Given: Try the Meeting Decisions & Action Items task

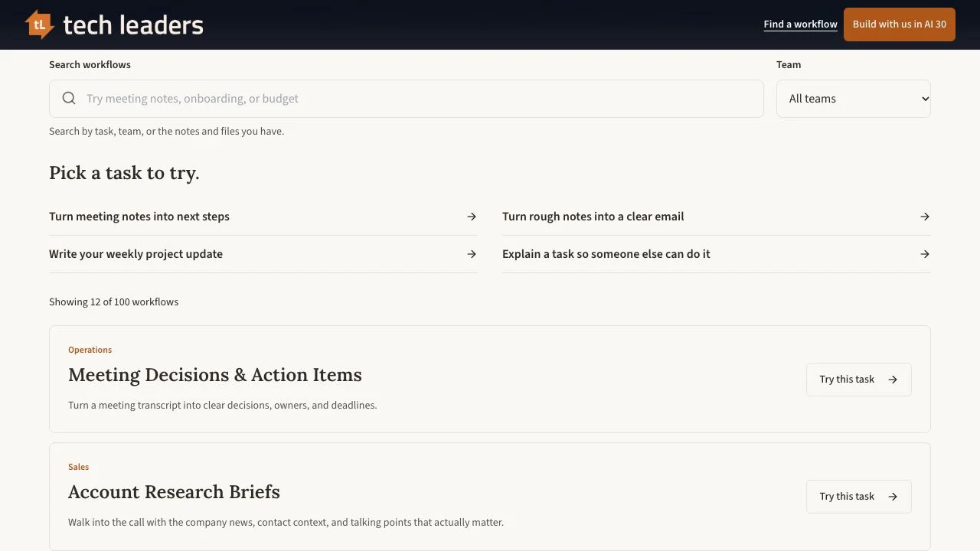Looking at the screenshot, I should [859, 380].
